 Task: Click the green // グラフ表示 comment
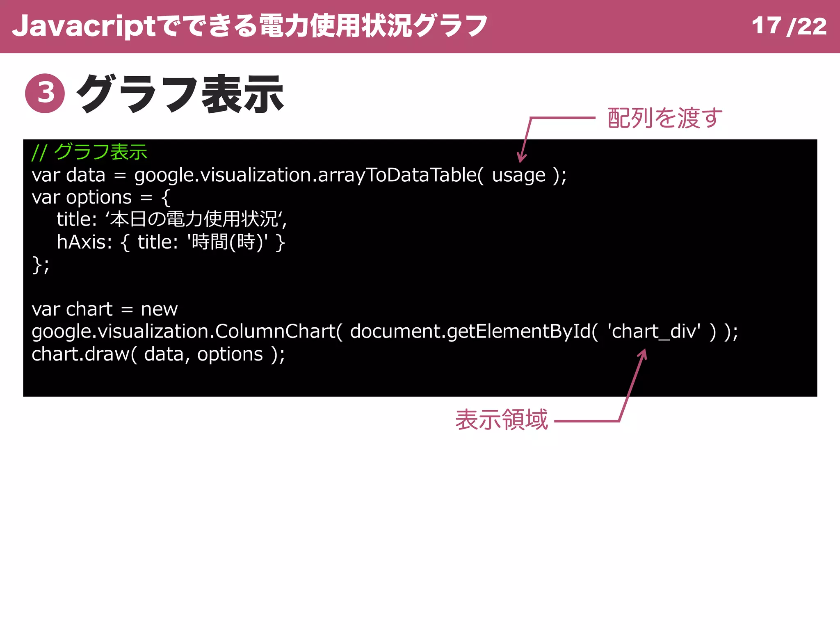[89, 152]
